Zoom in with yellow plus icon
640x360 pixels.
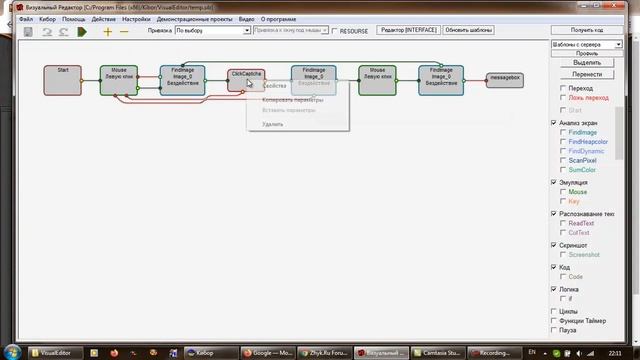(107, 31)
